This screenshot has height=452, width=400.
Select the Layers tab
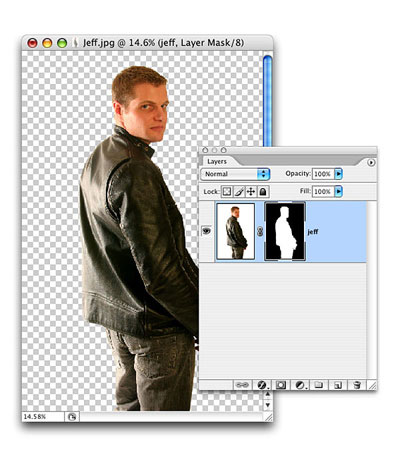(x=217, y=161)
